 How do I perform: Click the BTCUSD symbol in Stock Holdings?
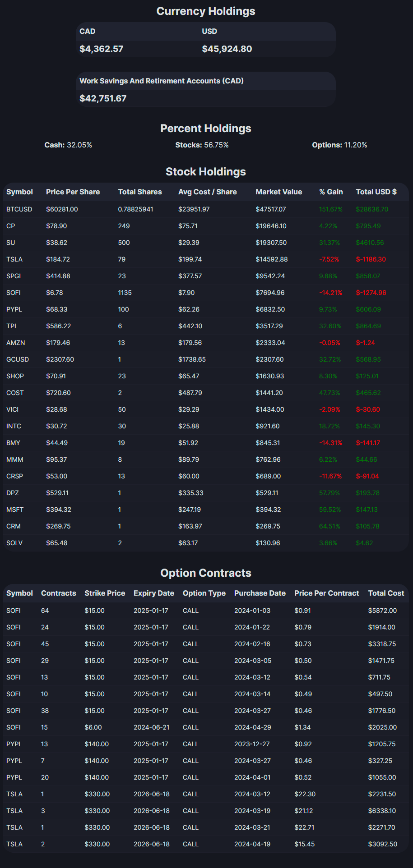click(19, 210)
